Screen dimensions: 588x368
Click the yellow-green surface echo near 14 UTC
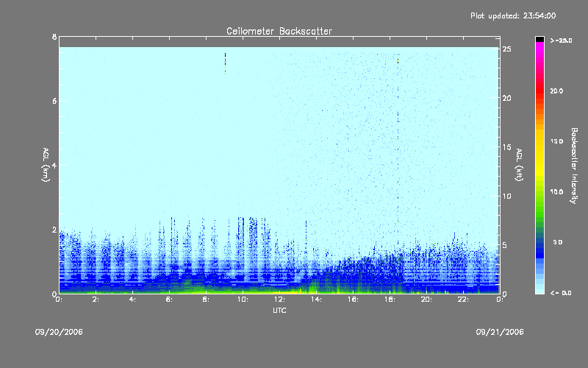[313, 287]
